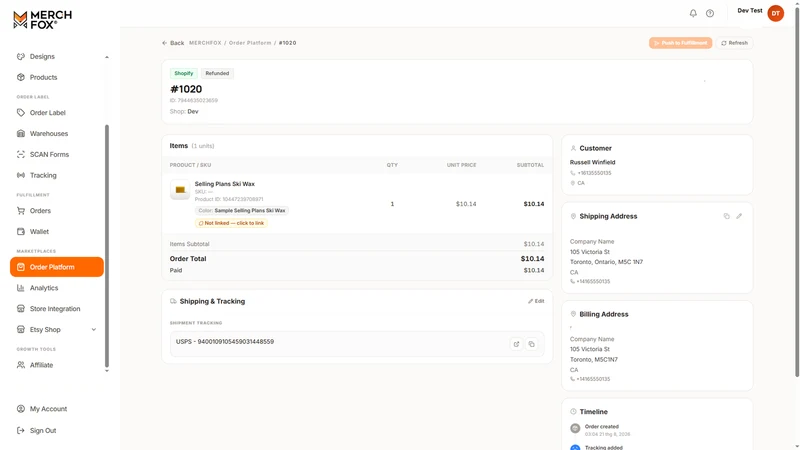Screen dimensions: 800x450
Task: Click the Warehouses building icon
Action: coord(21,134)
